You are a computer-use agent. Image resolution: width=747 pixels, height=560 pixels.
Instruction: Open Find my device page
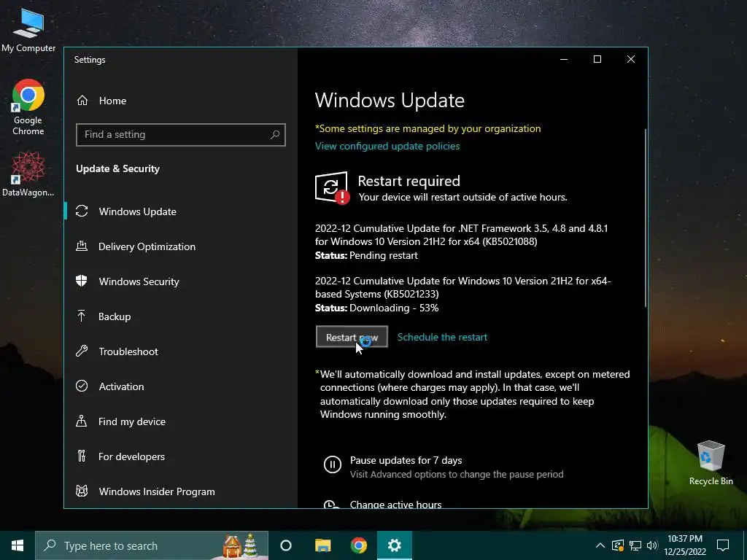click(132, 421)
